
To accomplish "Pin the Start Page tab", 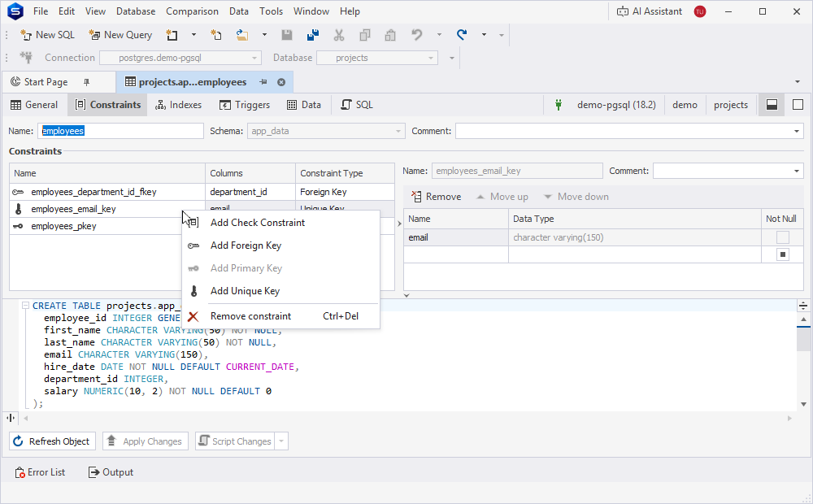I will (x=87, y=82).
